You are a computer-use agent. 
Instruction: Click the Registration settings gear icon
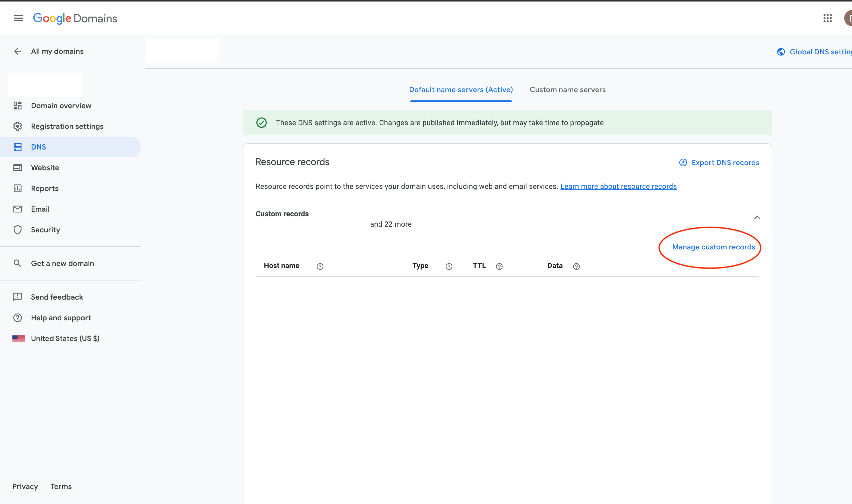pos(18,126)
